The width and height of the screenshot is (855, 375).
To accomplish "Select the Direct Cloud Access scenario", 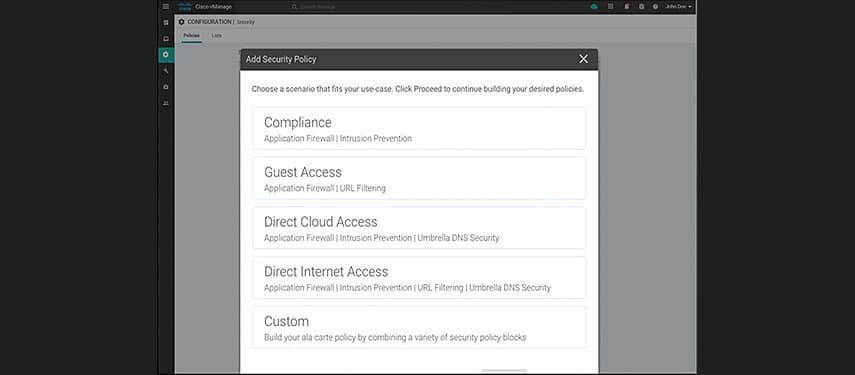I will click(419, 227).
